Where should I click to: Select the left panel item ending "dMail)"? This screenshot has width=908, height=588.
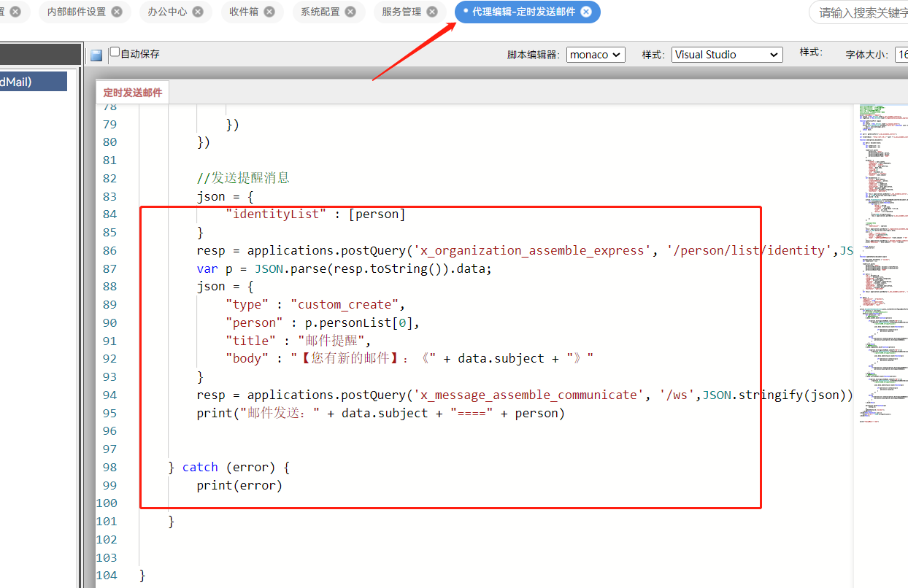(34, 82)
